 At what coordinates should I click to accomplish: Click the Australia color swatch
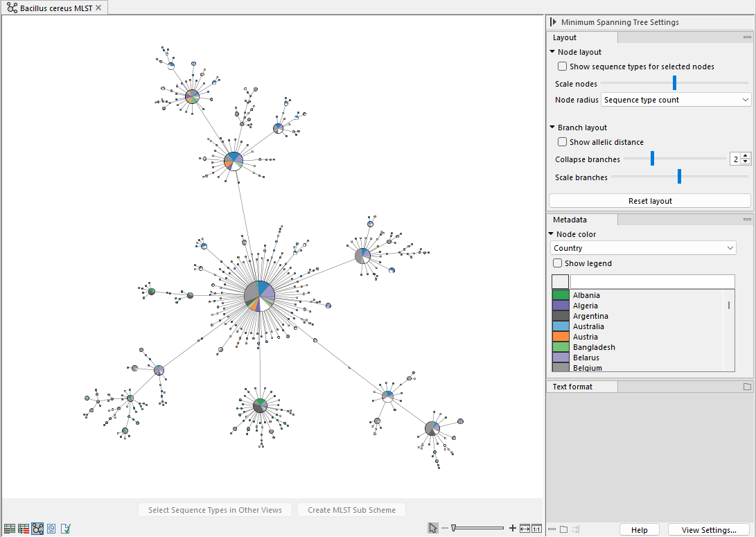tap(561, 326)
